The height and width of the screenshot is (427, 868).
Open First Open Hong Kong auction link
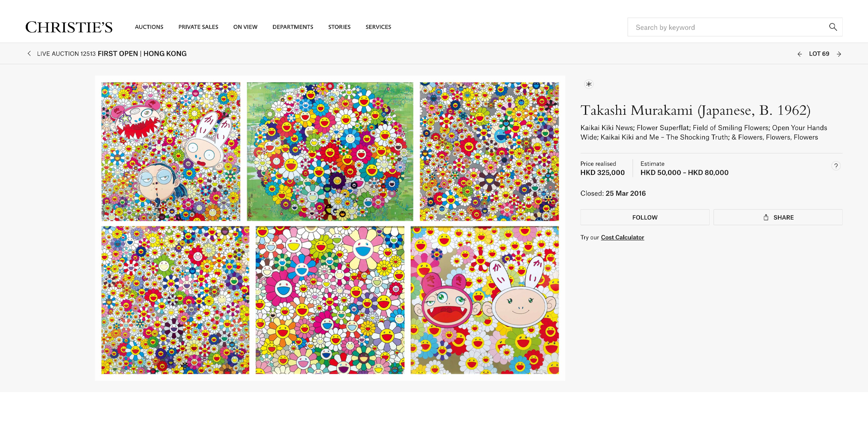(x=142, y=53)
